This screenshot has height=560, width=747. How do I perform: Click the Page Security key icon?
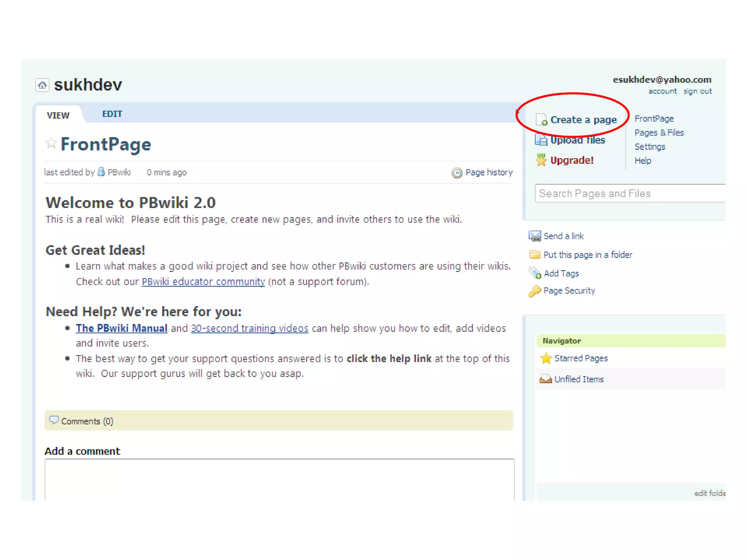tap(535, 291)
